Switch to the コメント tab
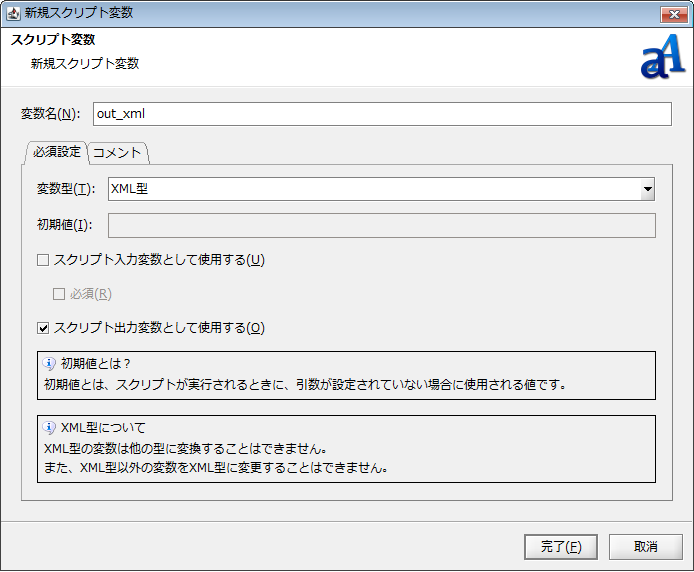The width and height of the screenshot is (694, 572). 117,153
